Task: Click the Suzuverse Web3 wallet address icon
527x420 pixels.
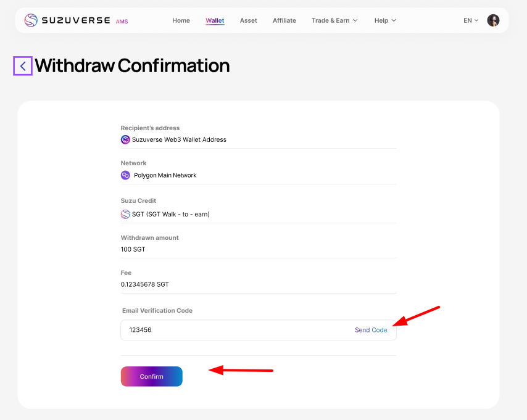Action: (125, 140)
